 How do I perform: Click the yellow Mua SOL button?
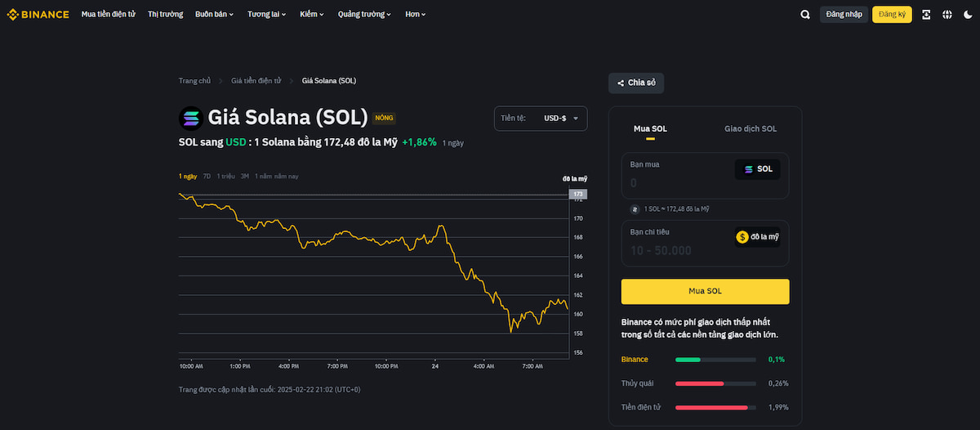[705, 291]
